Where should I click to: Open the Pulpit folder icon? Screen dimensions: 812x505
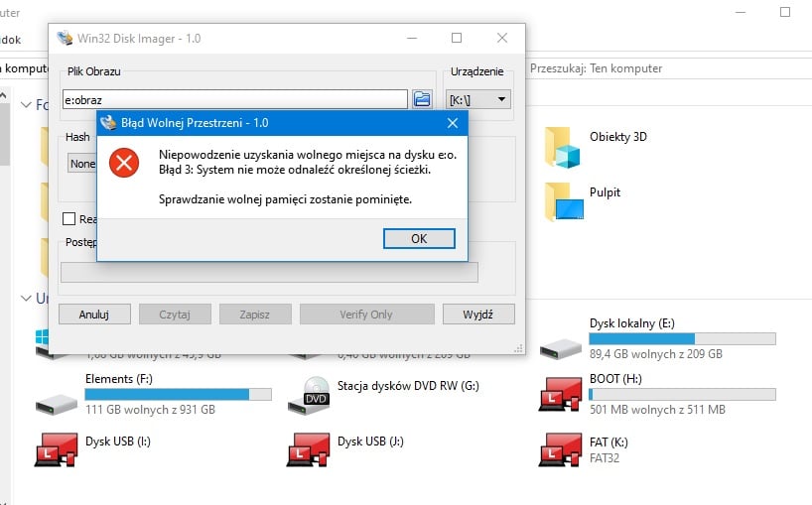[x=564, y=201]
